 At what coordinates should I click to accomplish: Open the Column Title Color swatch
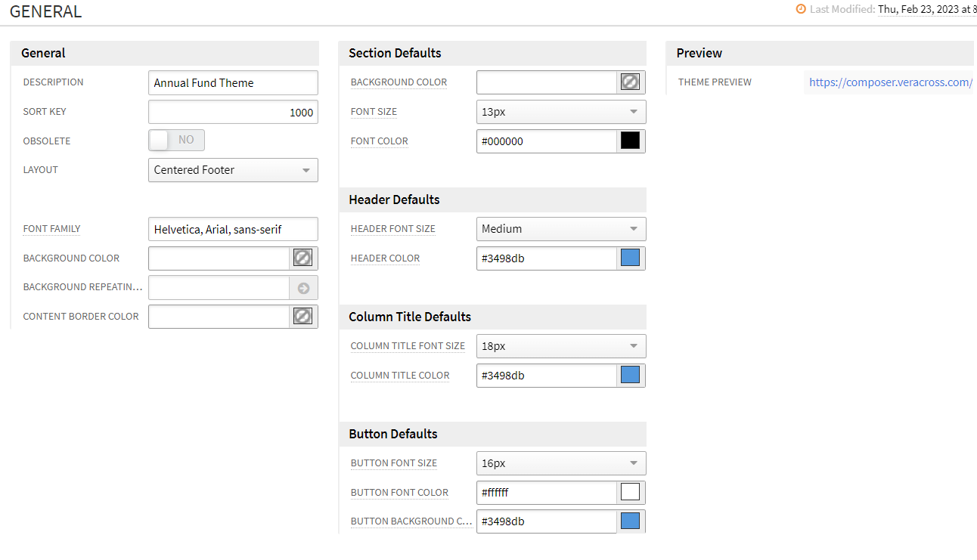[x=630, y=375]
